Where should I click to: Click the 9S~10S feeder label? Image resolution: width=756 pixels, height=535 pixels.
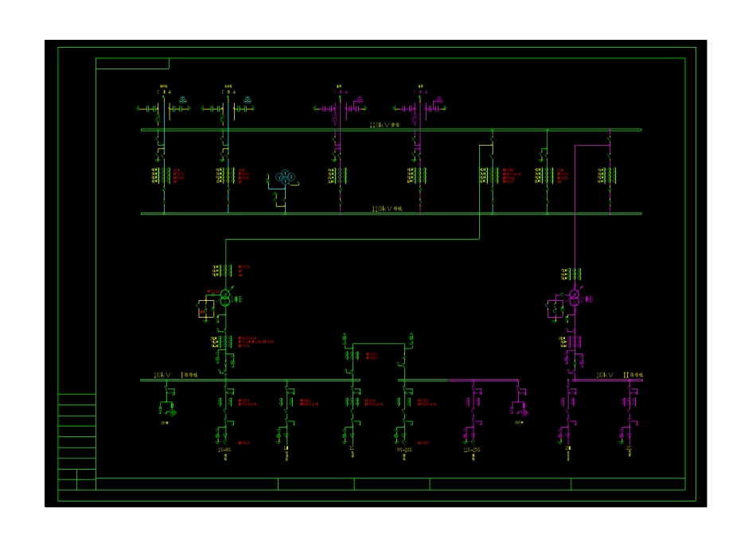pos(404,450)
